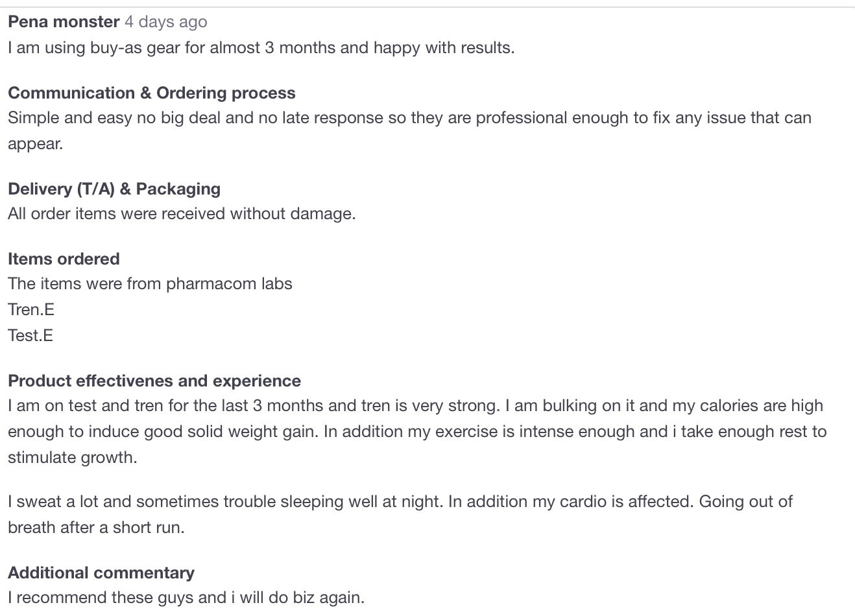
Task: Click the 'I recommend these guys' sentence
Action: 186,598
